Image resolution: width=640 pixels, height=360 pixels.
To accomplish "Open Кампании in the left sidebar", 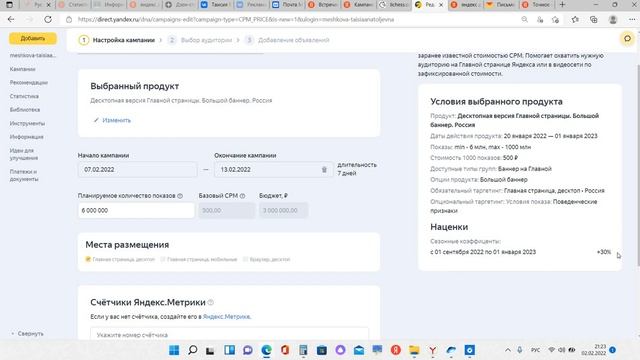I will coord(22,69).
